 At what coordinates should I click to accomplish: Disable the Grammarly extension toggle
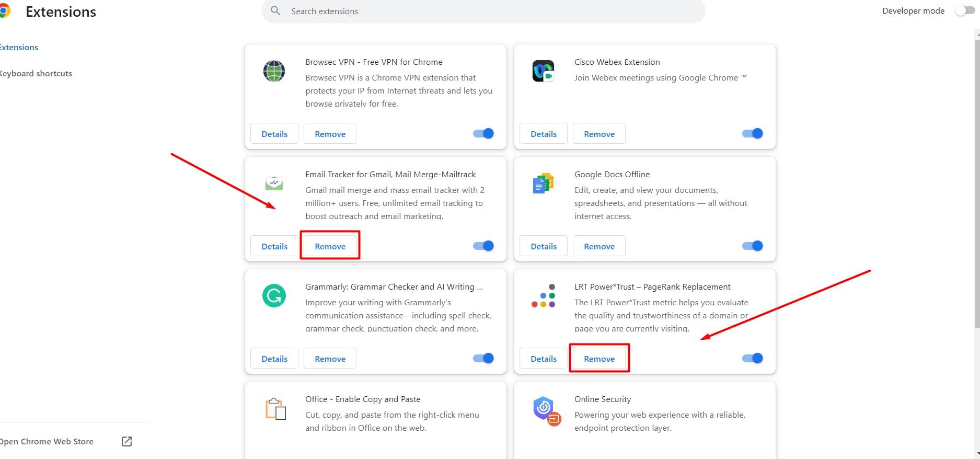click(x=483, y=358)
